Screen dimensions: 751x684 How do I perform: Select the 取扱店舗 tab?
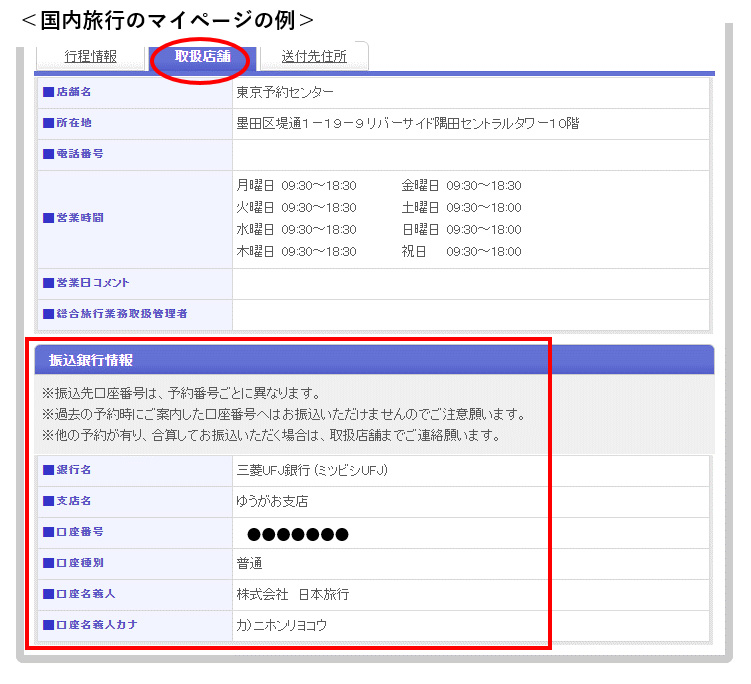(202, 57)
